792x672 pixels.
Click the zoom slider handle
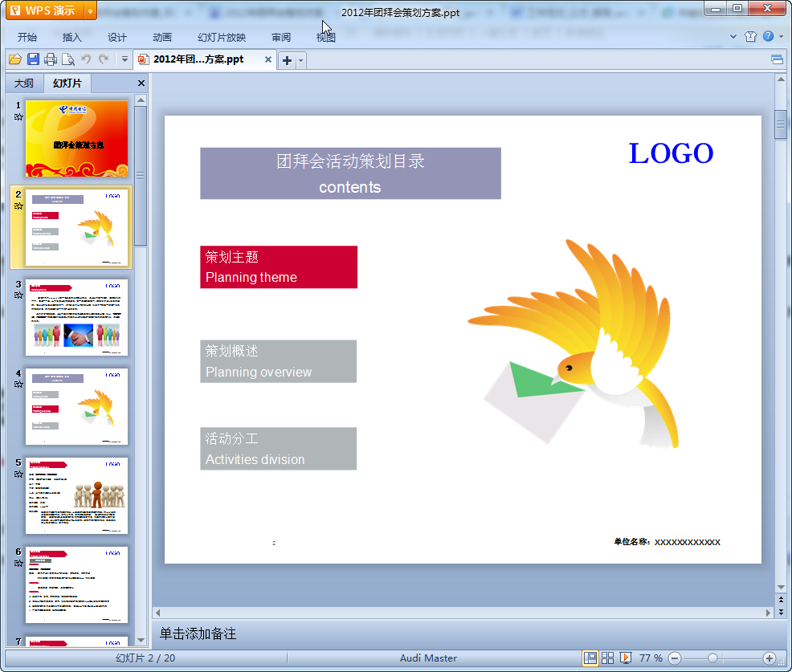(x=712, y=658)
